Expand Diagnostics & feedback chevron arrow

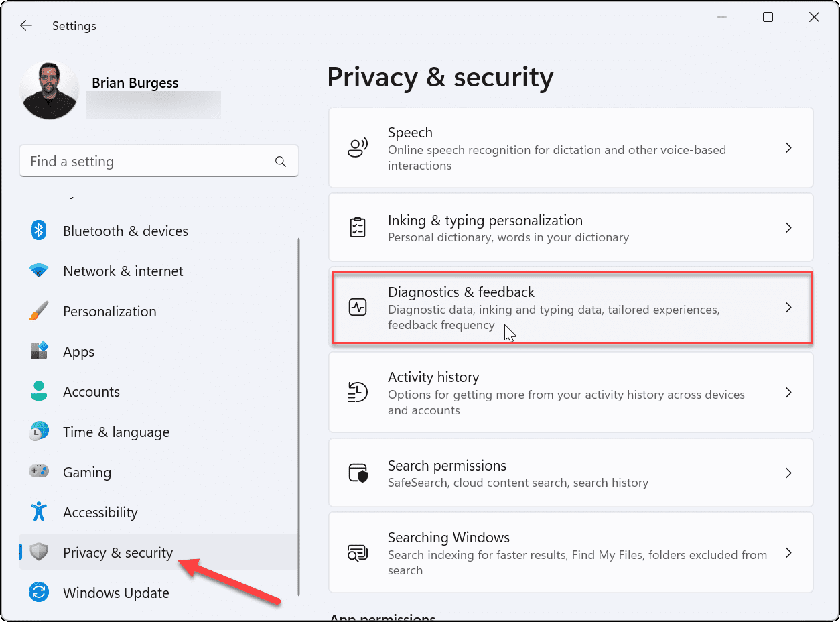[x=788, y=308]
